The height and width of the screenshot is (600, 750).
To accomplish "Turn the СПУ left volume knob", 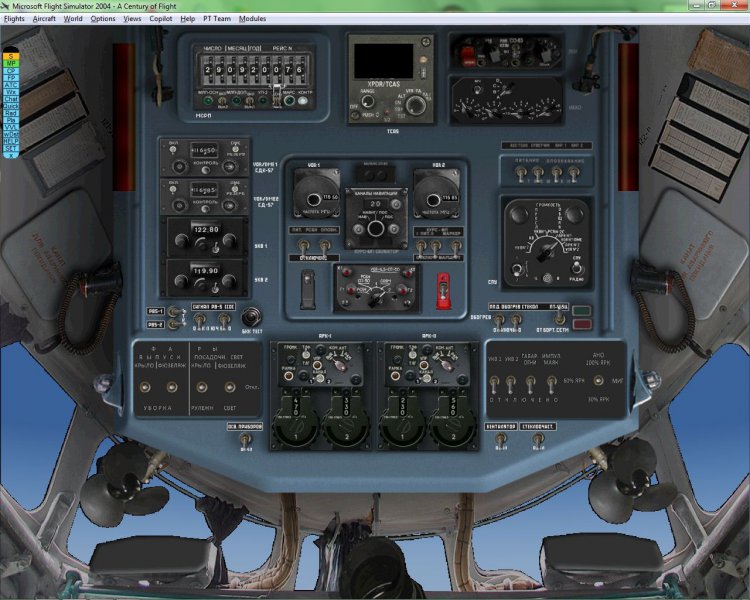I will [518, 214].
